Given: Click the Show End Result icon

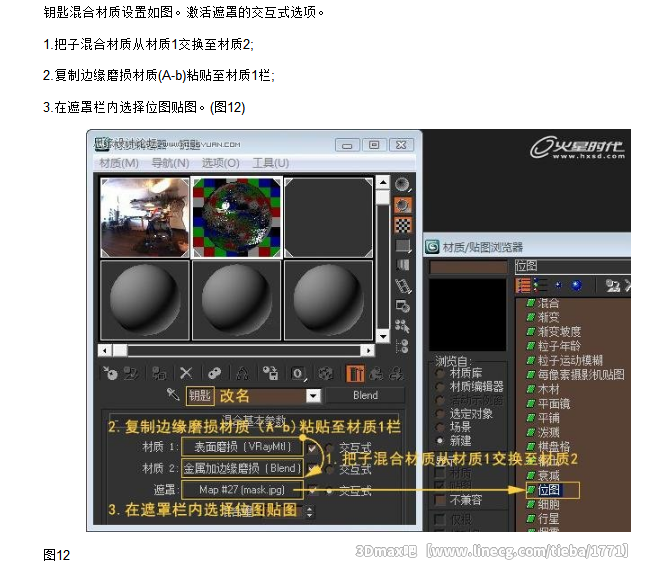Looking at the screenshot, I should pyautogui.click(x=355, y=372).
